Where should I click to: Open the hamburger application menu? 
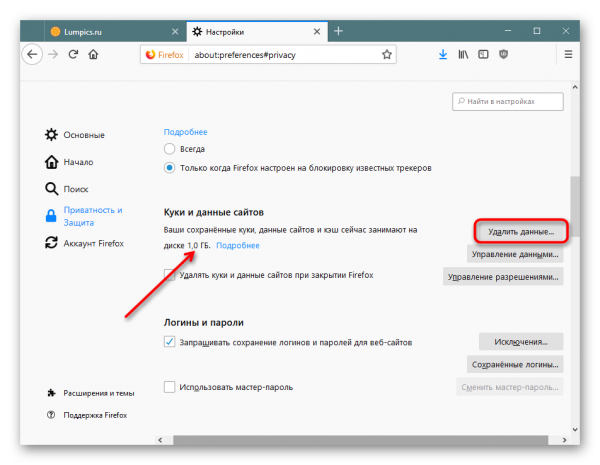click(x=568, y=54)
